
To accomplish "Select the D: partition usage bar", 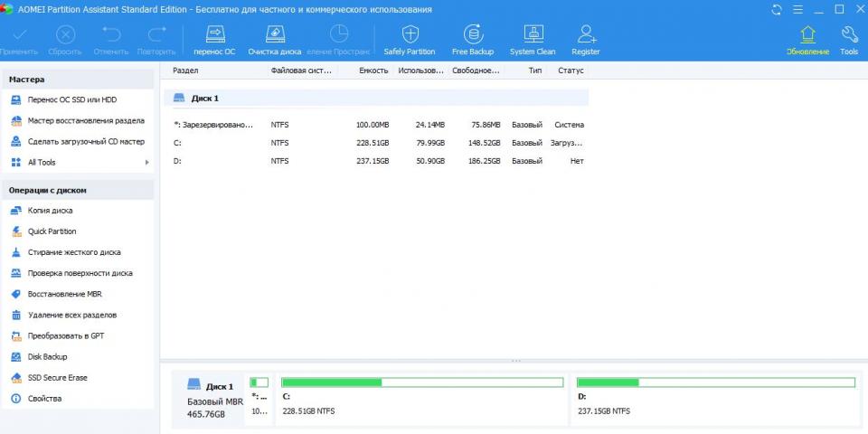I will [715, 382].
